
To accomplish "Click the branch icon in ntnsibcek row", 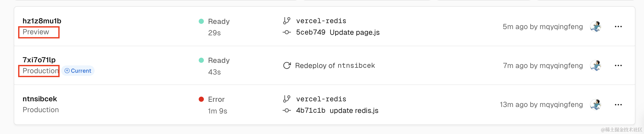I will coord(287,99).
